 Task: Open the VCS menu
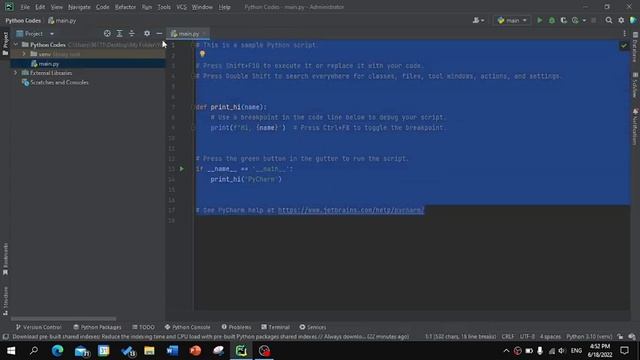pyautogui.click(x=181, y=7)
